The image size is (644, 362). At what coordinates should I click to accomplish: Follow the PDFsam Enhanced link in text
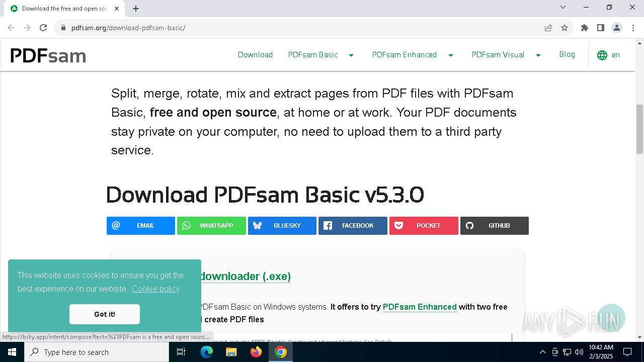pos(420,307)
